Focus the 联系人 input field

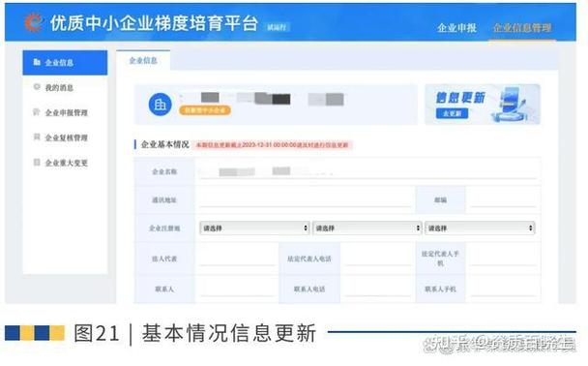(x=237, y=289)
